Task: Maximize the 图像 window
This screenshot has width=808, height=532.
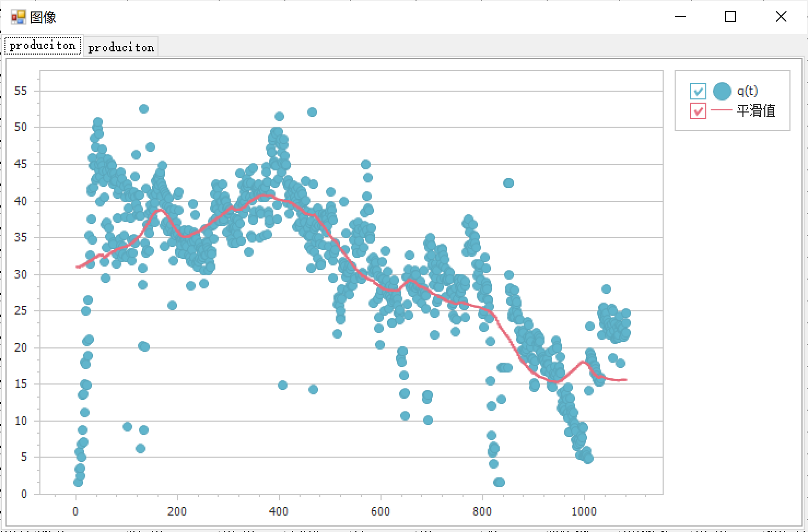Action: click(x=730, y=17)
